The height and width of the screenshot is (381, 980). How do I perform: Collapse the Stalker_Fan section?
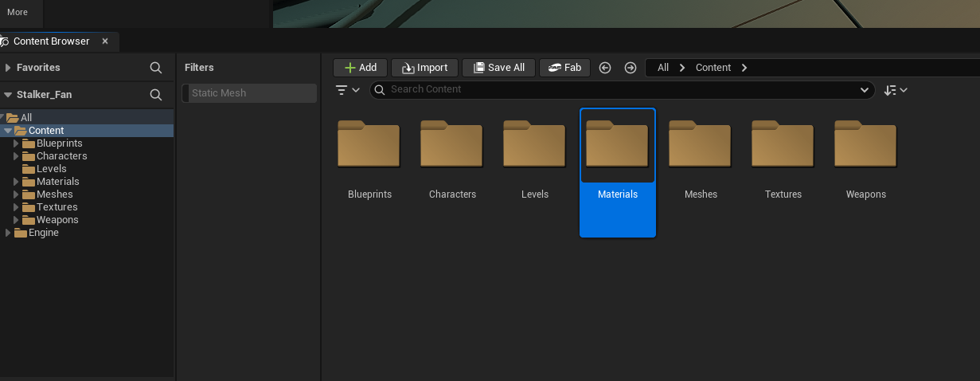click(x=8, y=94)
